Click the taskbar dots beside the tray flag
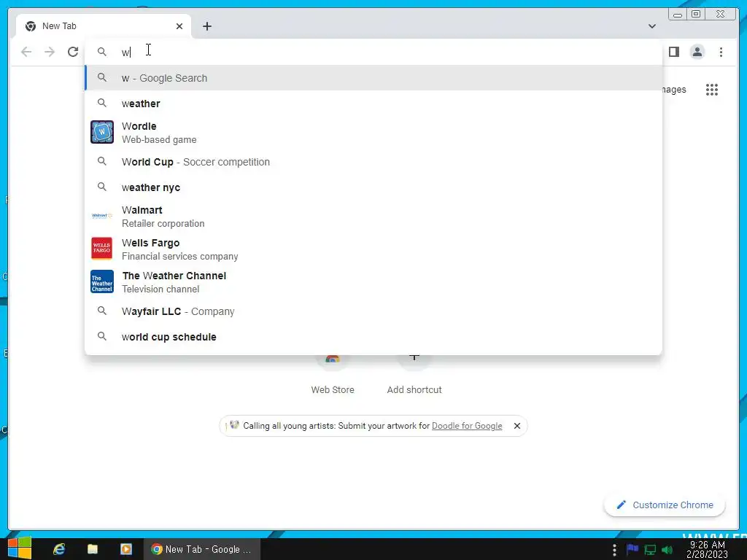Image resolution: width=747 pixels, height=560 pixels. pos(614,550)
